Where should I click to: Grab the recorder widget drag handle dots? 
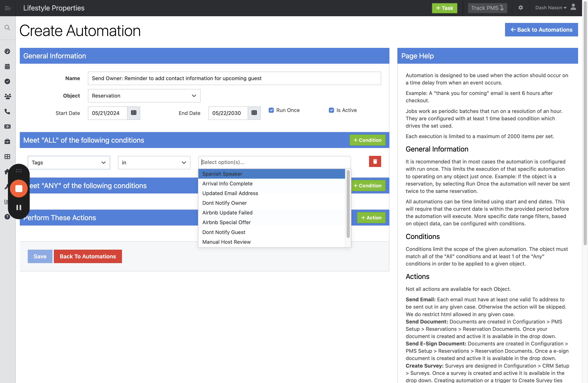coord(19,171)
